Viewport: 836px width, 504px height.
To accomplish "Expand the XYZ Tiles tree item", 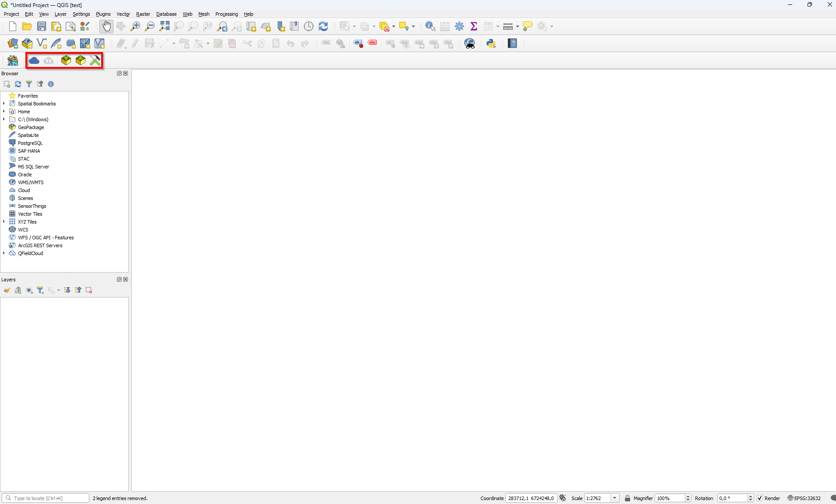I will click(x=4, y=222).
